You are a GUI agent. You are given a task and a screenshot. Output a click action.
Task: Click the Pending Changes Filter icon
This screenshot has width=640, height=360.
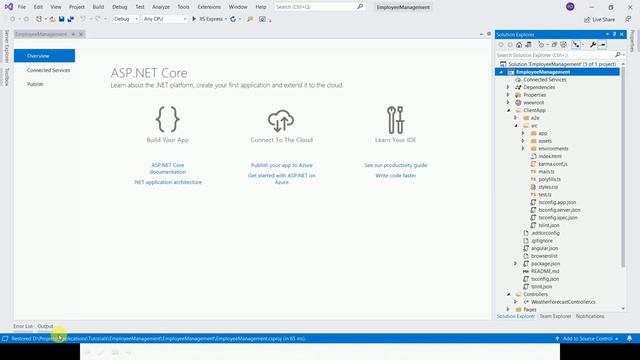(541, 45)
